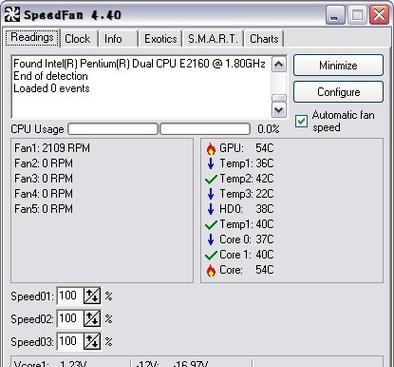Screen dimensions: 394x367
Task: Click the 0.0% CPU usage value
Action: tap(268, 129)
